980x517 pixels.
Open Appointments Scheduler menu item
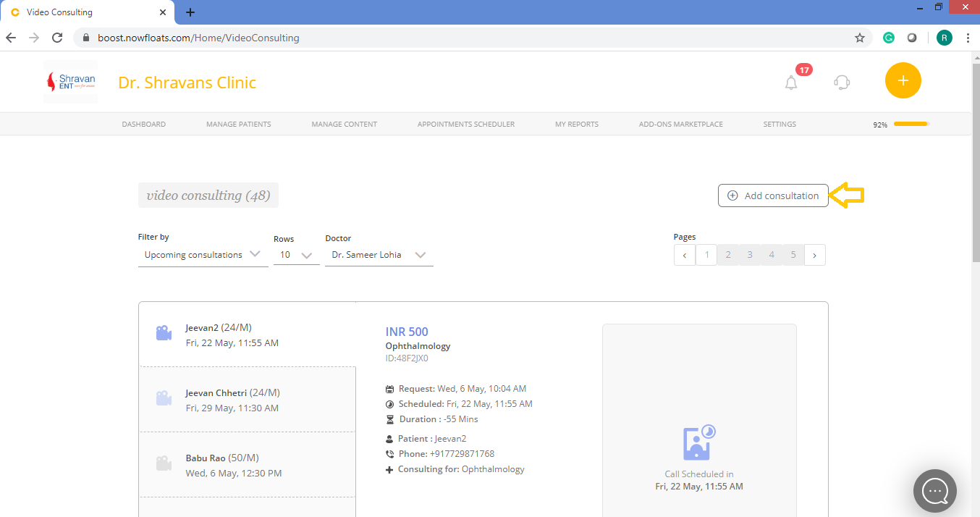coord(465,125)
